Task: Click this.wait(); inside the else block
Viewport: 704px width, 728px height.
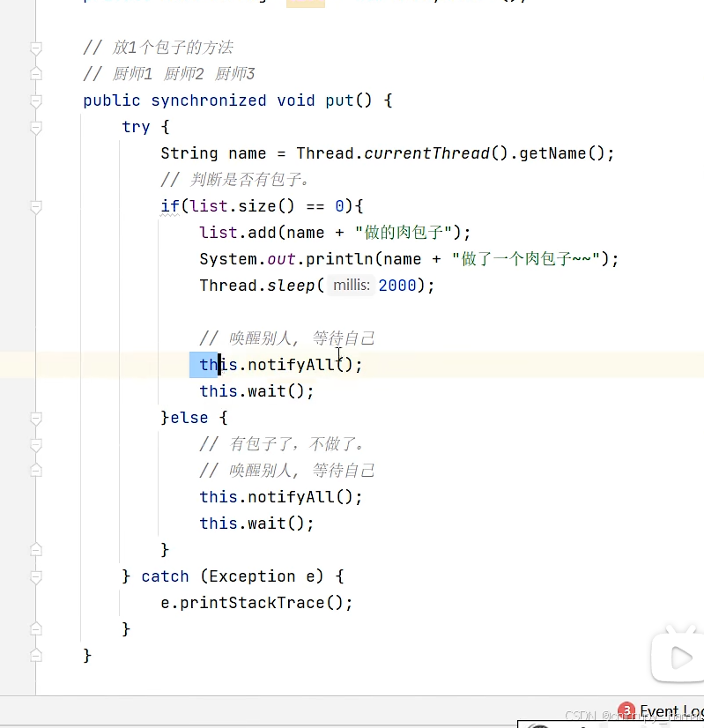Action: pyautogui.click(x=256, y=524)
